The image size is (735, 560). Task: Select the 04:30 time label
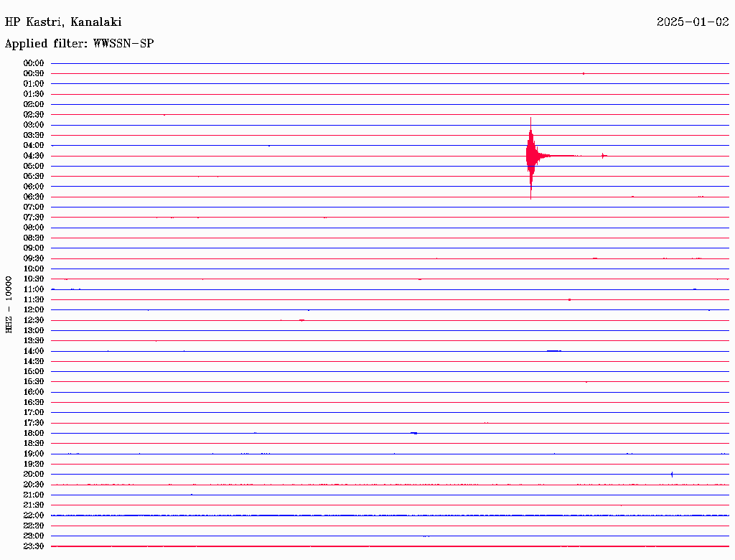click(x=34, y=156)
